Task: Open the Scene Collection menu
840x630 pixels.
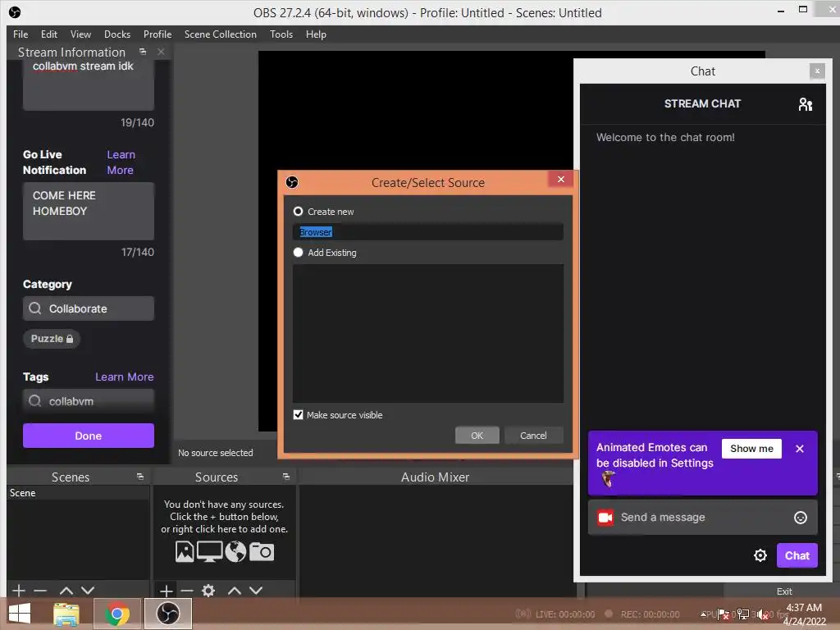Action: click(220, 34)
